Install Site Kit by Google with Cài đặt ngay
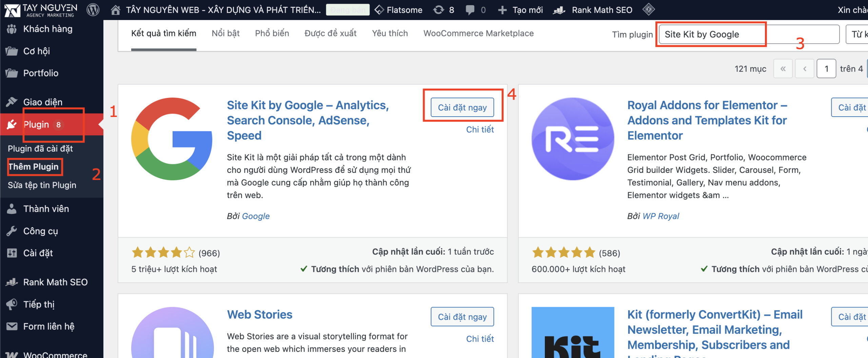 [462, 107]
